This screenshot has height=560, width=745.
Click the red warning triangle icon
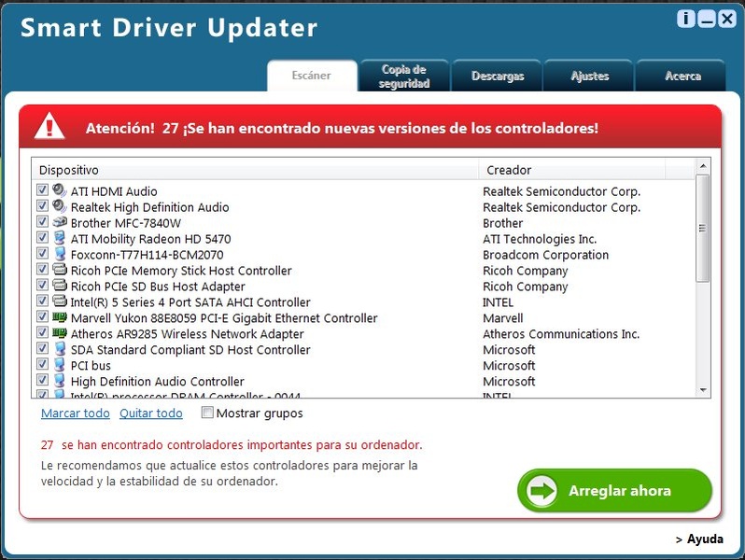point(49,126)
